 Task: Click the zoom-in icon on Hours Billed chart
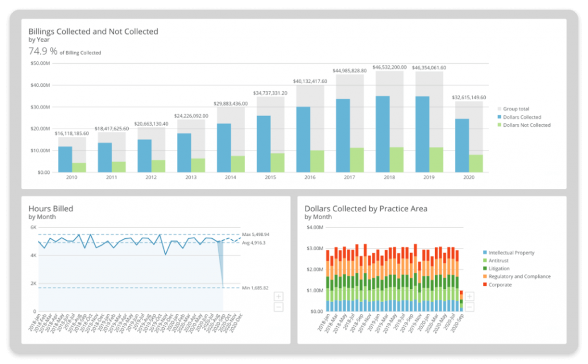pos(277,296)
